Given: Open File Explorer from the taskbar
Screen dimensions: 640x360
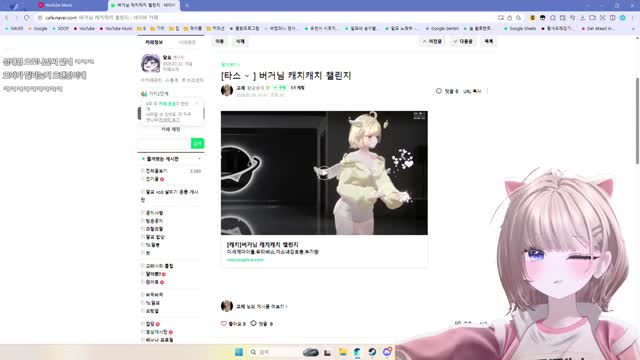Looking at the screenshot, I should click(342, 352).
